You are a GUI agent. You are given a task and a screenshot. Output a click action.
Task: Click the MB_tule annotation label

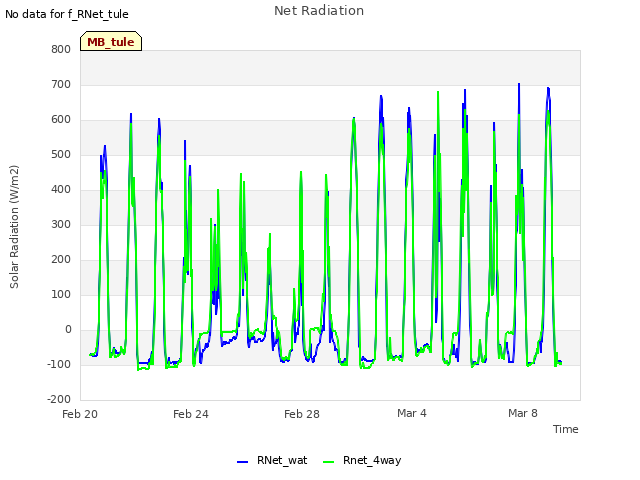(111, 41)
